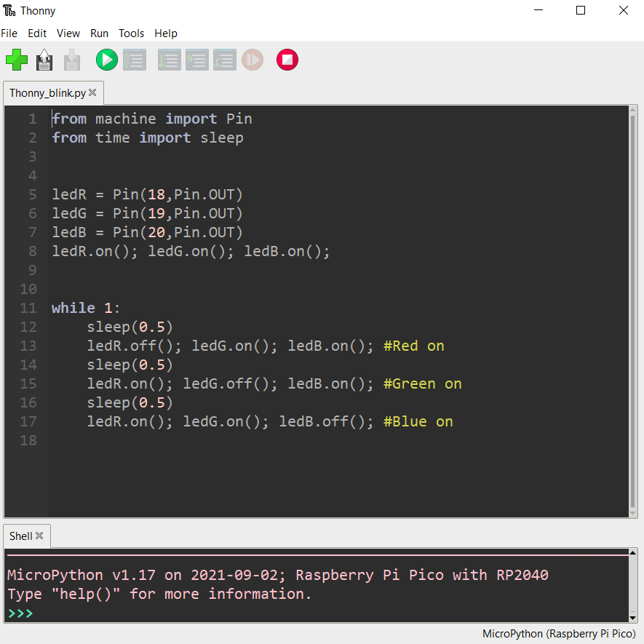Click line 'ledG = Pin(19,Pin.OUT)'
The image size is (644, 644).
pos(148,213)
